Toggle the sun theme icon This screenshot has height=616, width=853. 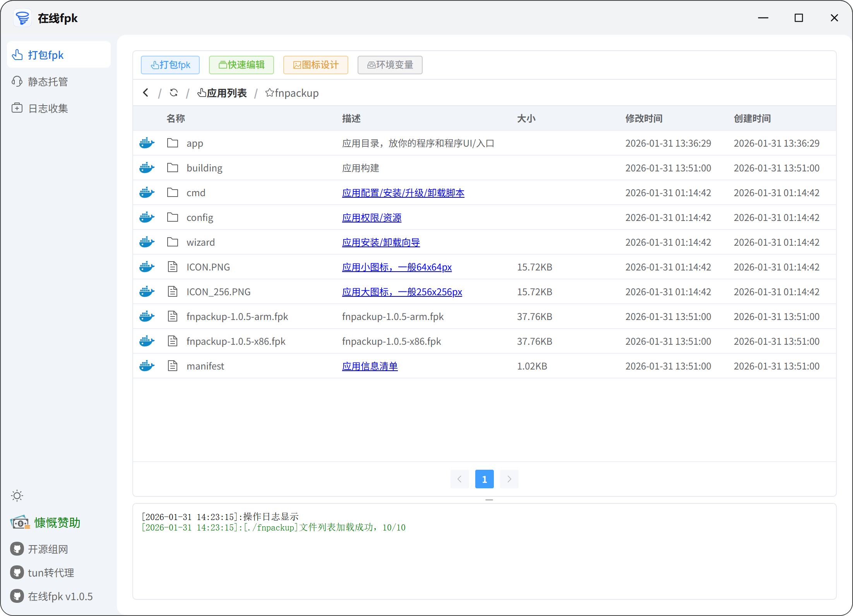17,496
